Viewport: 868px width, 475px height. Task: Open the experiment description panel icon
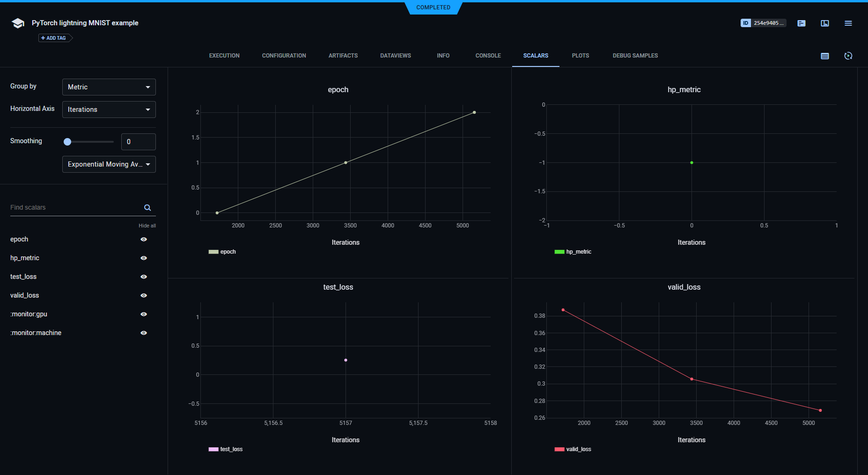click(x=802, y=23)
